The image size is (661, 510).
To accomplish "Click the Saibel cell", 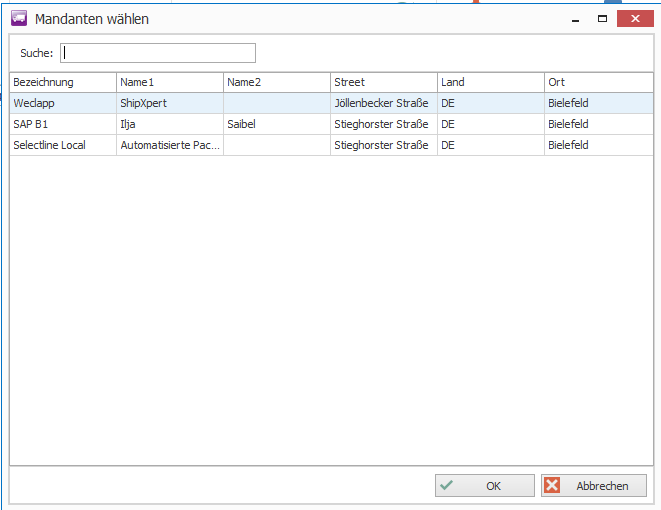I will (x=277, y=124).
